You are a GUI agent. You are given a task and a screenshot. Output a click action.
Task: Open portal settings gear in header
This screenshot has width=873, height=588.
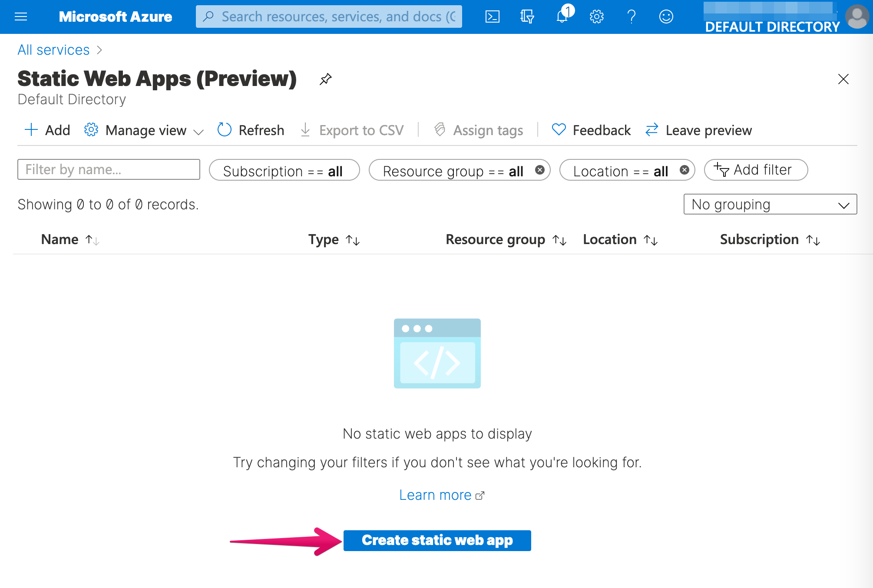(597, 17)
